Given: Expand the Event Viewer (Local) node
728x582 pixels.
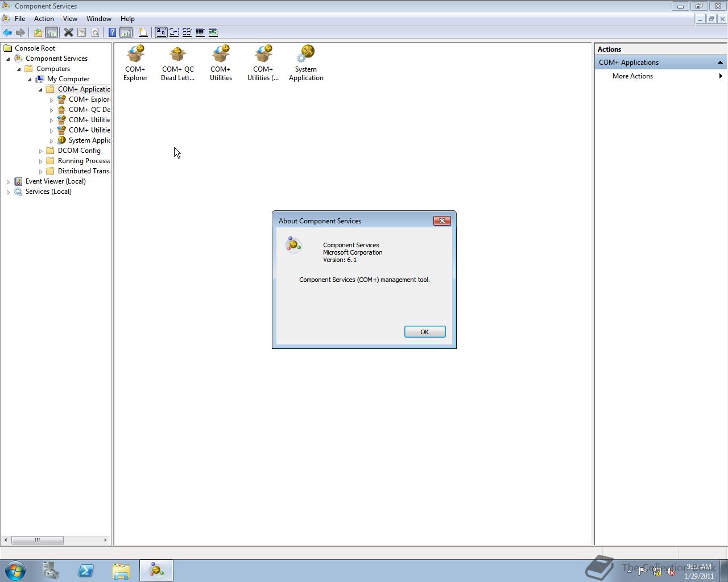Looking at the screenshot, I should tap(9, 181).
